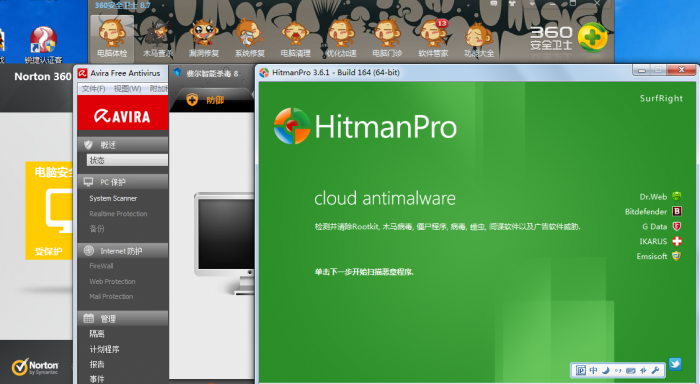Toggle the 中 Chinese input mode on IME bar
The height and width of the screenshot is (384, 700).
point(593,370)
